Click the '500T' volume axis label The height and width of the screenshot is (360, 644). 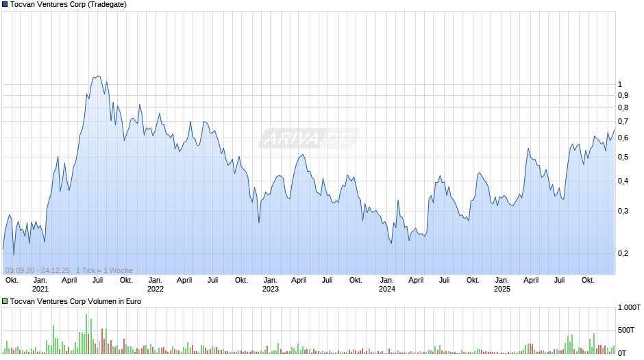[x=626, y=330]
